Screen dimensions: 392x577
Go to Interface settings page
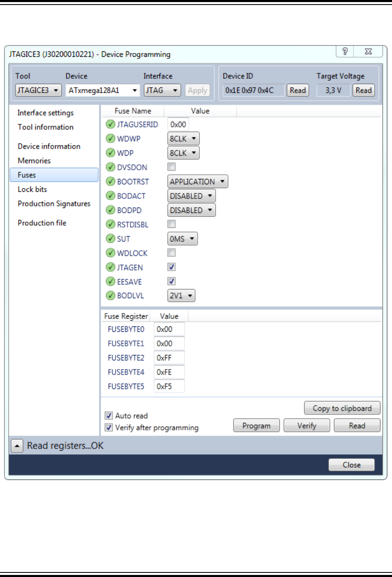point(46,113)
